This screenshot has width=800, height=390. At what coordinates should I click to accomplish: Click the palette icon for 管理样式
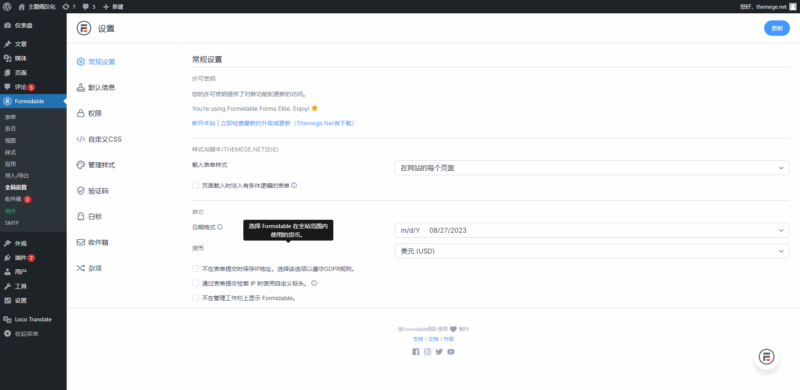[81, 165]
